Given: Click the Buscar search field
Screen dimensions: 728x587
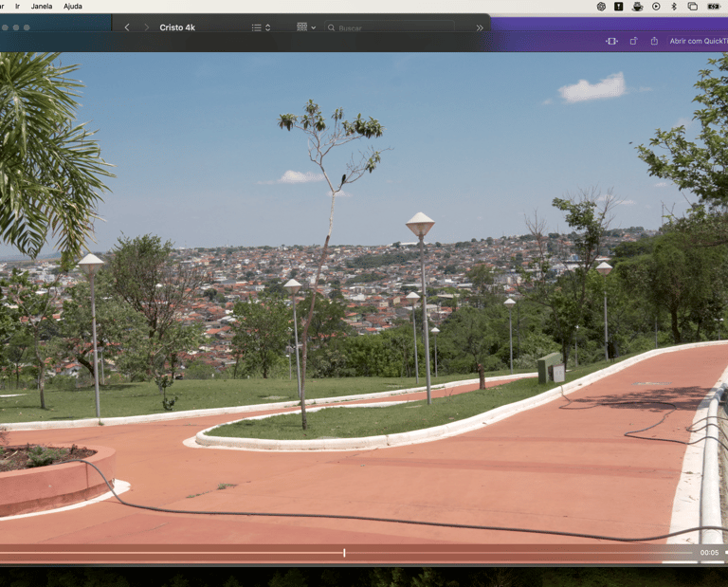Looking at the screenshot, I should point(389,28).
